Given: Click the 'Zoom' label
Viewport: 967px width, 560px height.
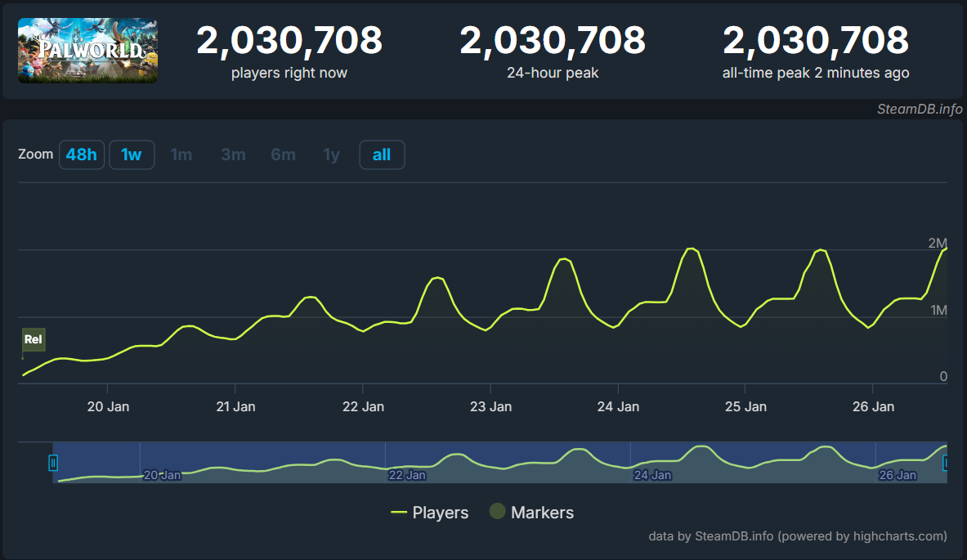Looking at the screenshot, I should tap(36, 155).
